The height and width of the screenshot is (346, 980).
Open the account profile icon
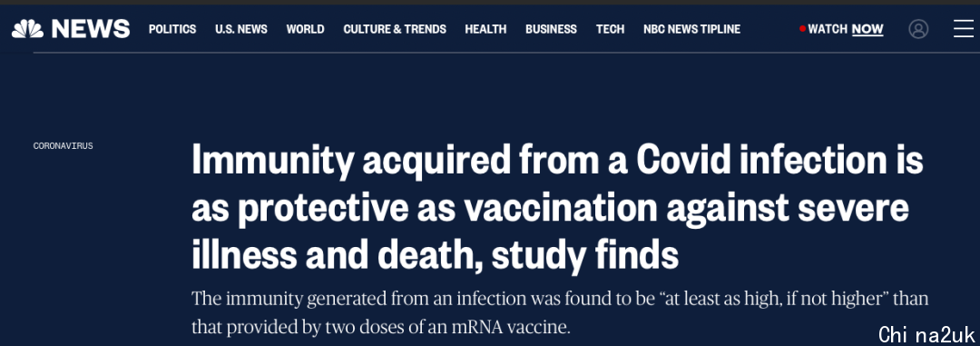click(x=918, y=29)
